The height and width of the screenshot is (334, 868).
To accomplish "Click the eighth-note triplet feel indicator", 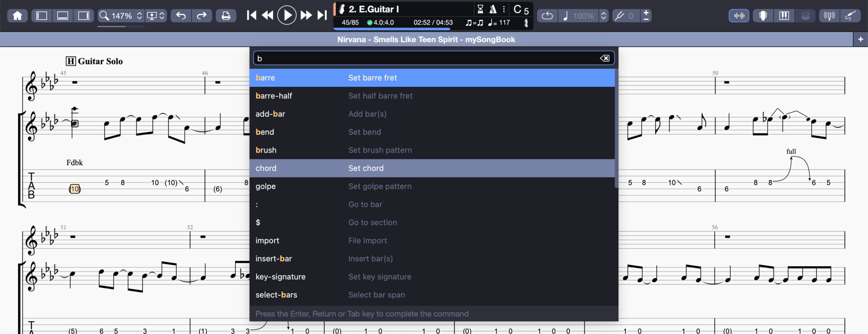I will pos(474,22).
